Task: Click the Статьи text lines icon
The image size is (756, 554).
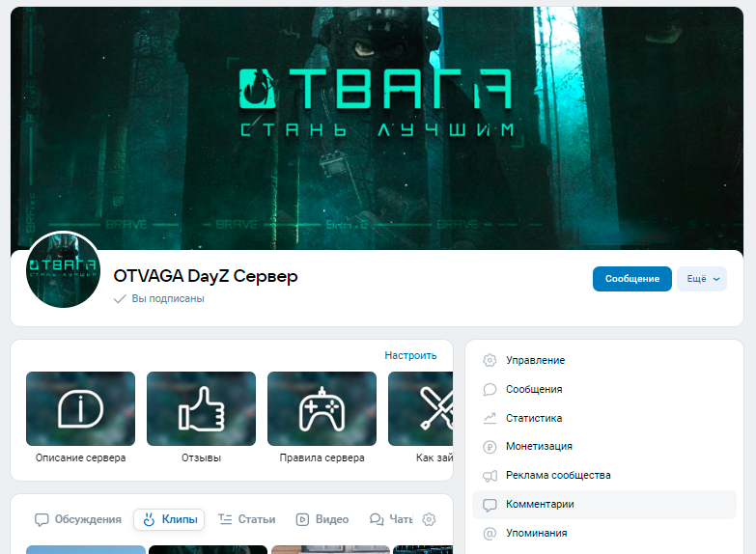Action: [225, 519]
